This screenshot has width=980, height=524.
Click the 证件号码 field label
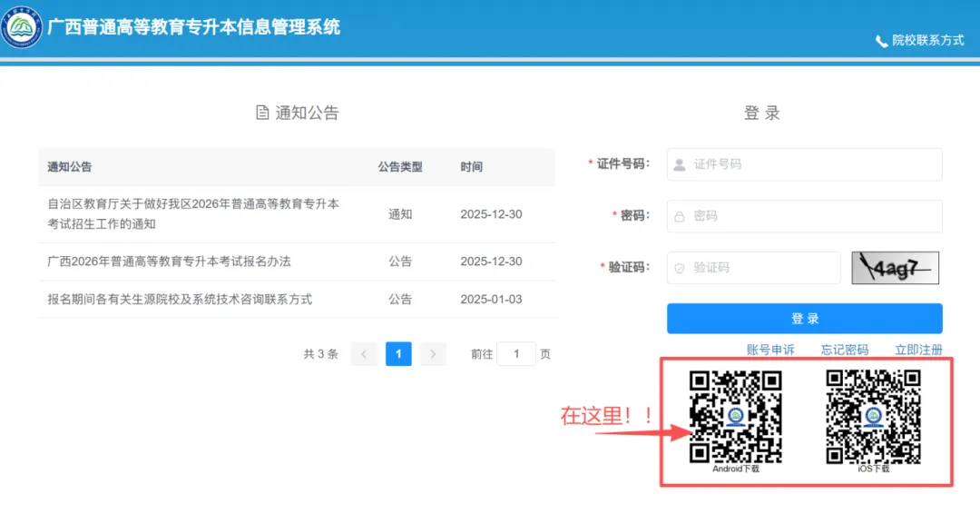[622, 163]
